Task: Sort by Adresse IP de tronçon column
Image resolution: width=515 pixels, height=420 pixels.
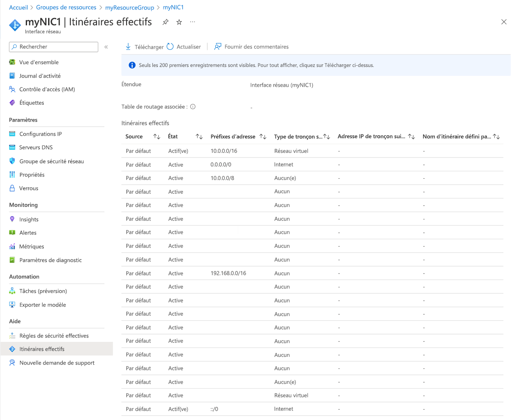Action: pyautogui.click(x=412, y=137)
